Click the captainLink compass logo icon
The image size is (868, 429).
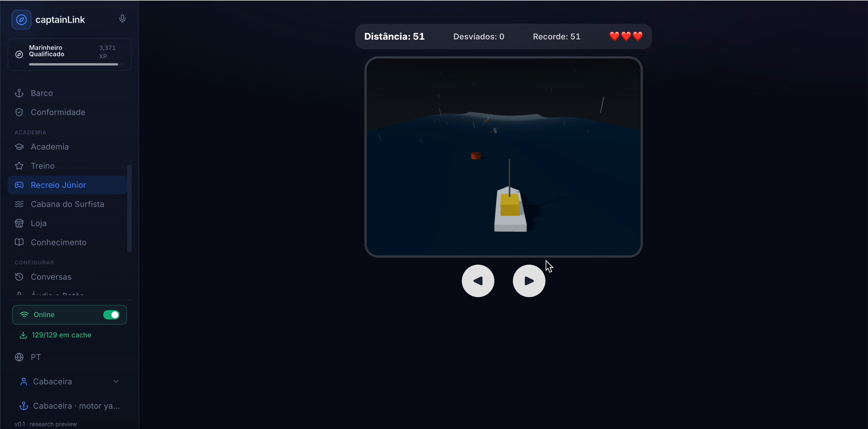tap(21, 20)
